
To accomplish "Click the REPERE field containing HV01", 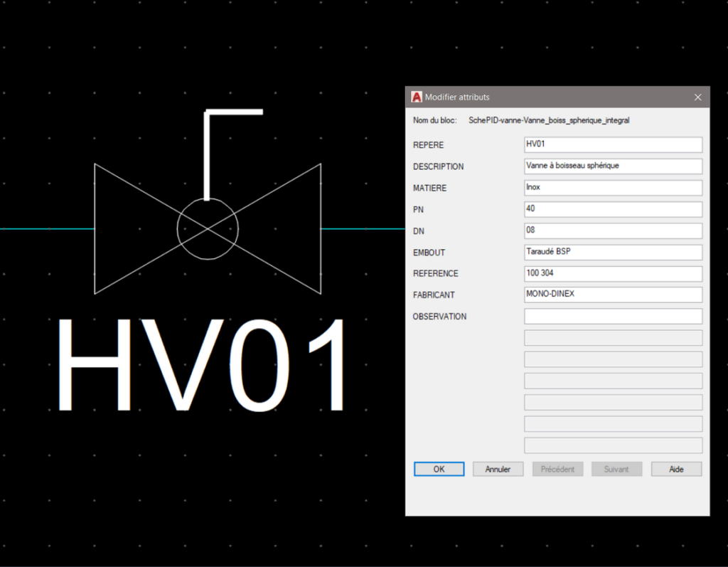I will [614, 144].
